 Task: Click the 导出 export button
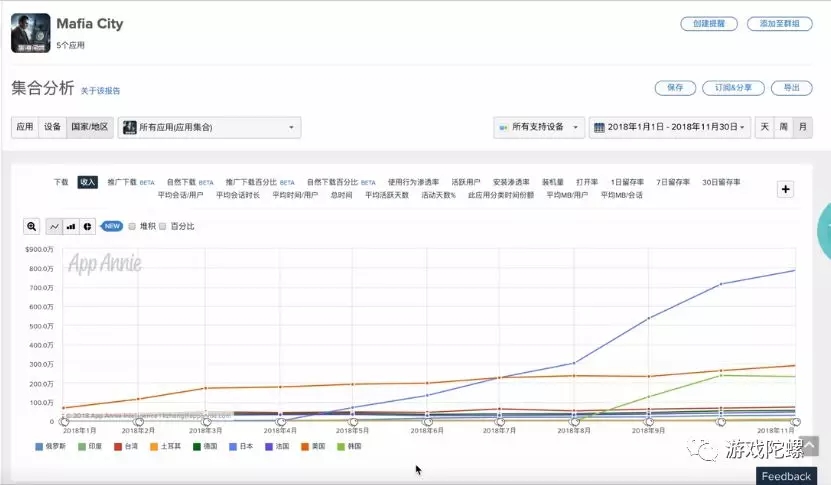(x=792, y=88)
